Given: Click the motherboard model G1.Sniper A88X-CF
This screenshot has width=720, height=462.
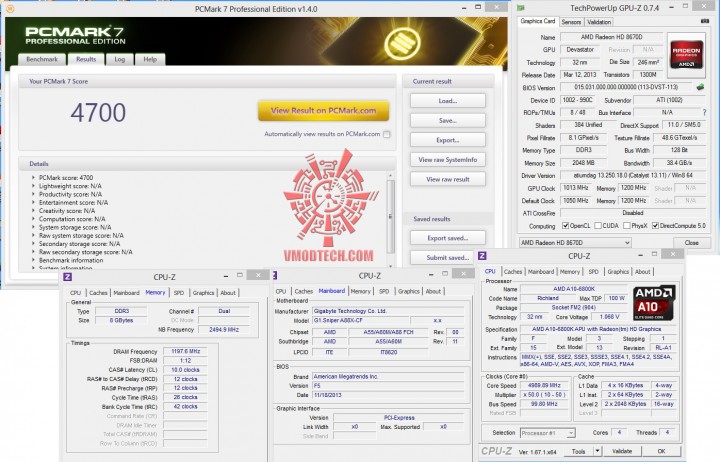Looking at the screenshot, I should (360, 320).
